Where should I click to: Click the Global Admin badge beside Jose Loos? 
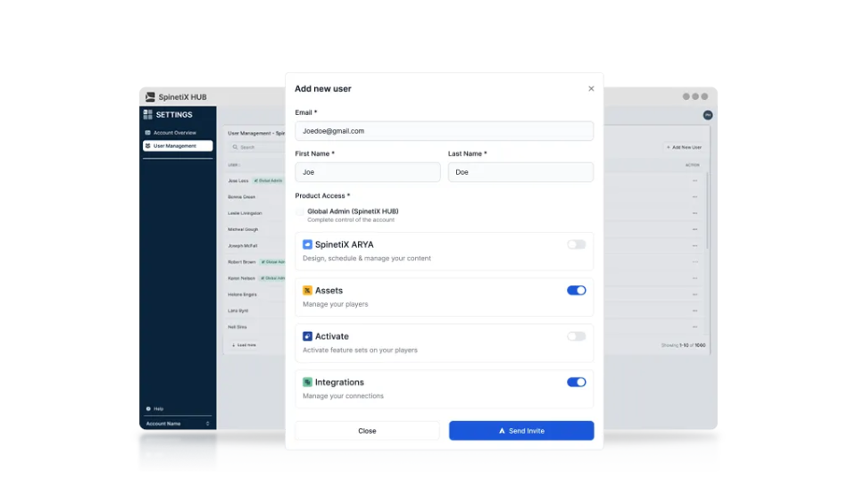269,181
